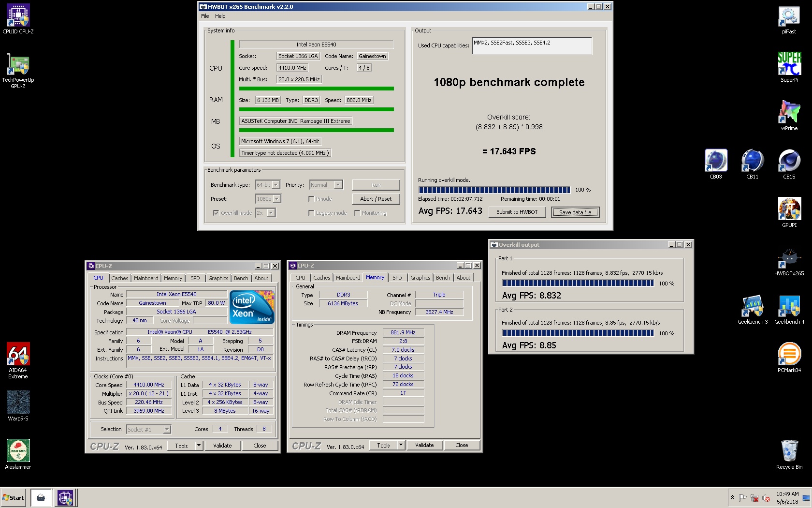Click the NB Frequency 3527.4 MHz value
Screen dimensions: 812x508
point(439,312)
